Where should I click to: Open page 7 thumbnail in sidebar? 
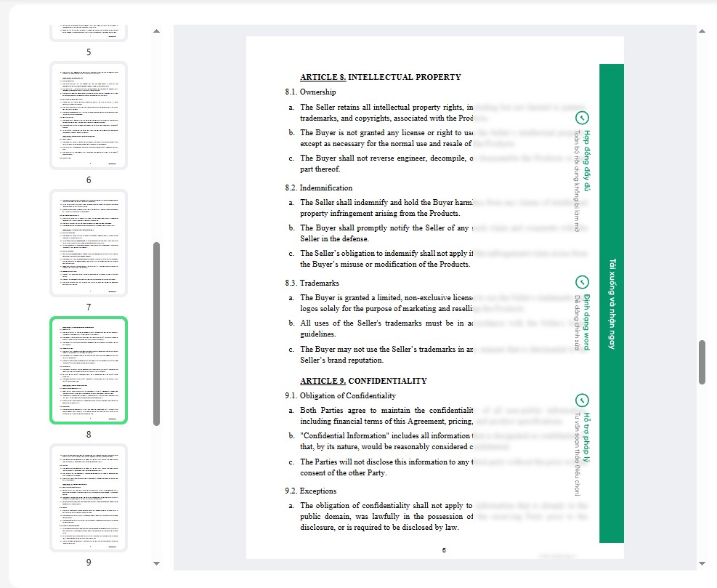(89, 243)
